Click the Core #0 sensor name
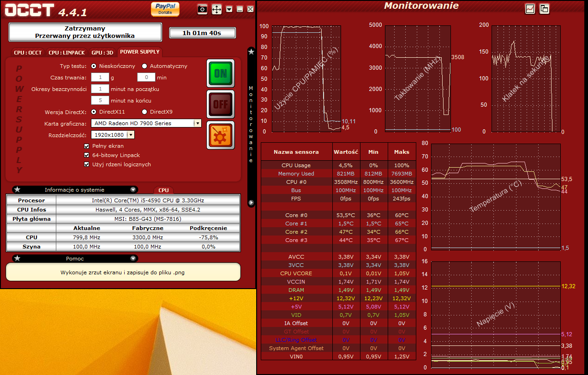The image size is (588, 375). click(296, 215)
